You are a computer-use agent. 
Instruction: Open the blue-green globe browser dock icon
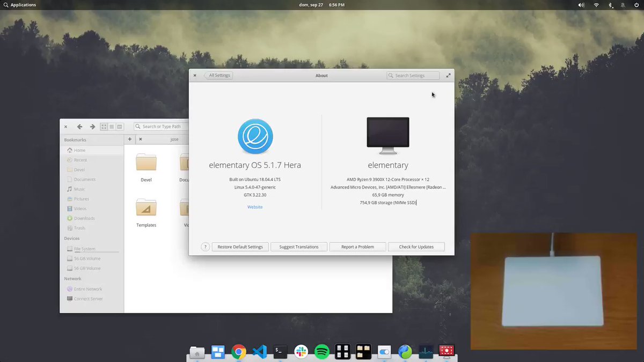[405, 352]
